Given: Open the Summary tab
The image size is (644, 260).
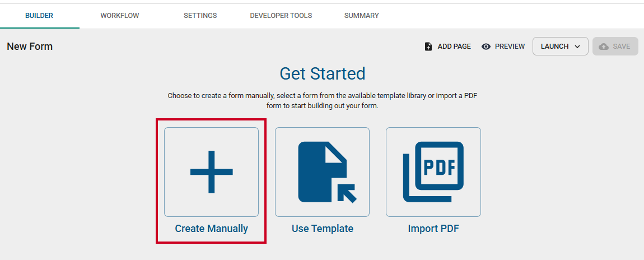Looking at the screenshot, I should [361, 16].
